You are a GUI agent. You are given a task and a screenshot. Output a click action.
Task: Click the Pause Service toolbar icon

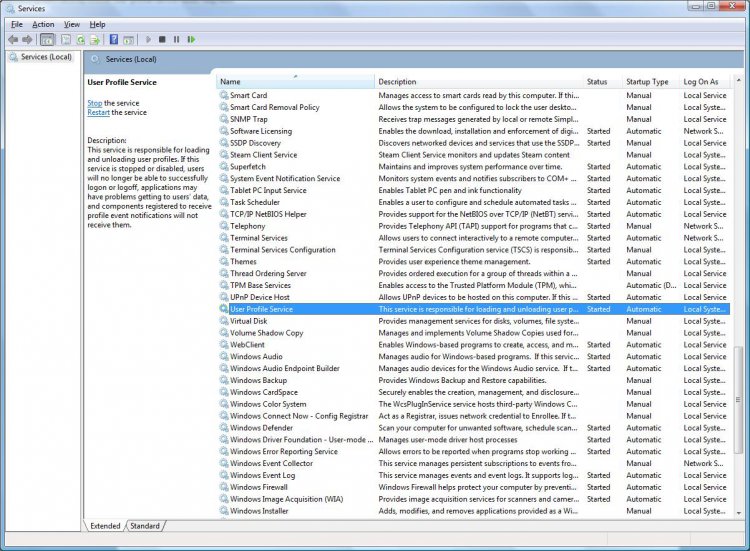pos(176,39)
